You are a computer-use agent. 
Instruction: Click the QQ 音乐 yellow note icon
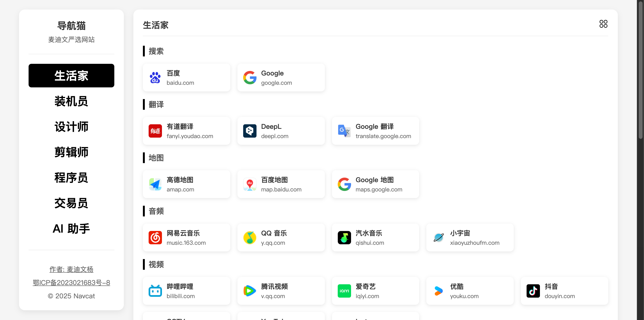pyautogui.click(x=250, y=238)
